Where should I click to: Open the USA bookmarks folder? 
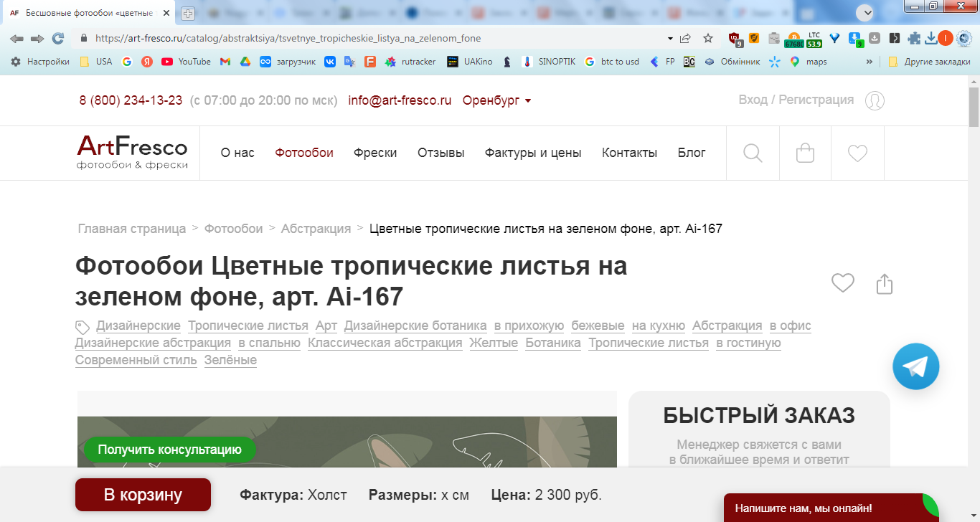95,62
